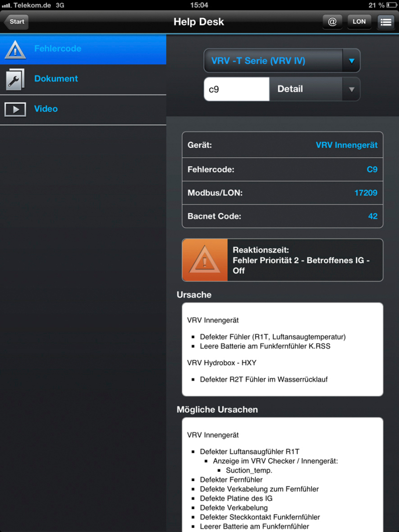Tap the @ email icon in header

332,22
